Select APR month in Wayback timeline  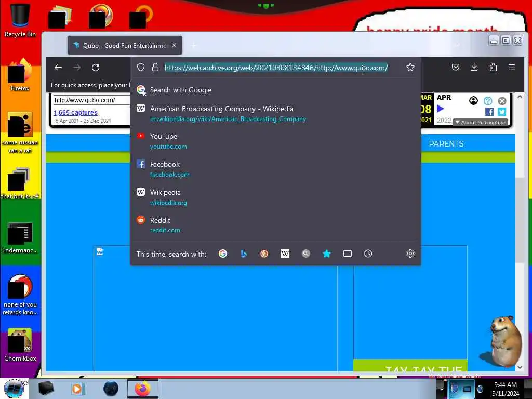[444, 98]
